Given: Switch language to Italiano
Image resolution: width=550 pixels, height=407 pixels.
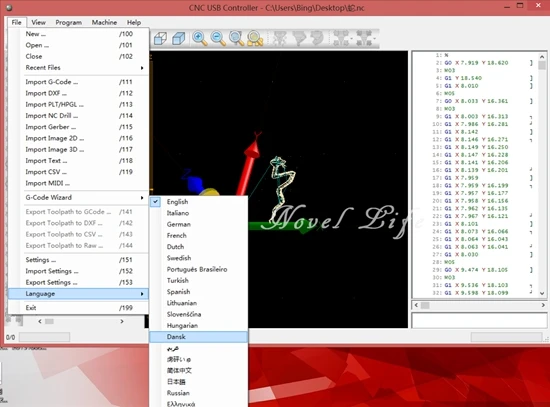Looking at the screenshot, I should (x=199, y=213).
